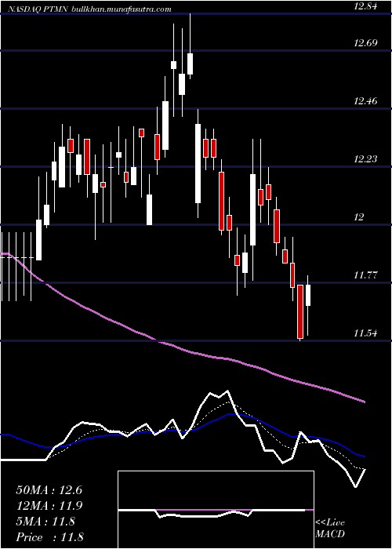Click the <<Live MACD label
Screen dimensions: 392x549
point(330,529)
